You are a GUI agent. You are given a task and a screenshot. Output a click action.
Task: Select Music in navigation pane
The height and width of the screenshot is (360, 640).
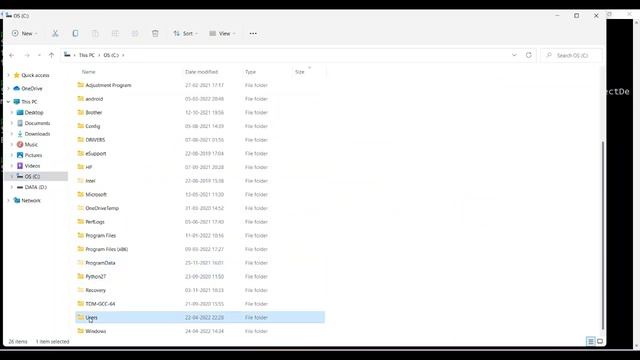(31, 144)
